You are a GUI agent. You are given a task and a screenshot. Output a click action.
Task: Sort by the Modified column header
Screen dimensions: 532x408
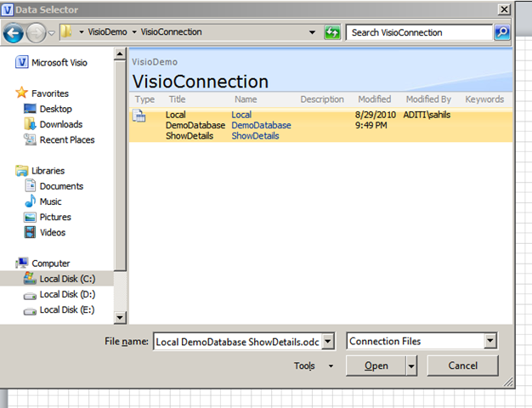(x=375, y=99)
